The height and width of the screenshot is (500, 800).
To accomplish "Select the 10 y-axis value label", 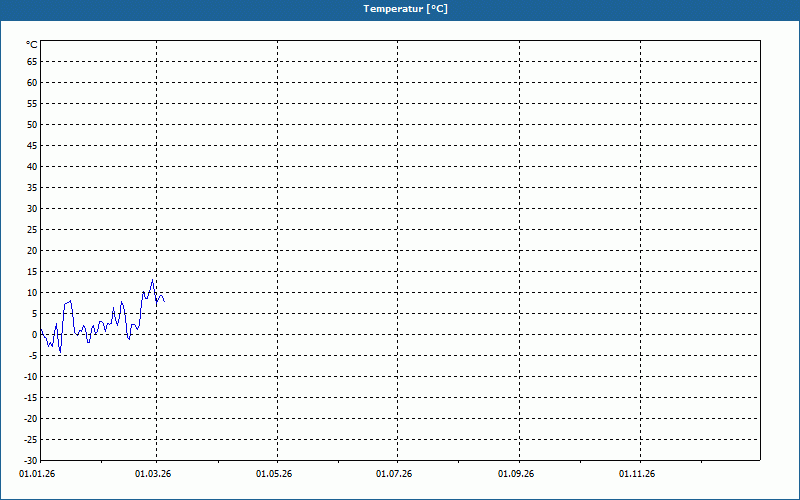I will (x=31, y=292).
